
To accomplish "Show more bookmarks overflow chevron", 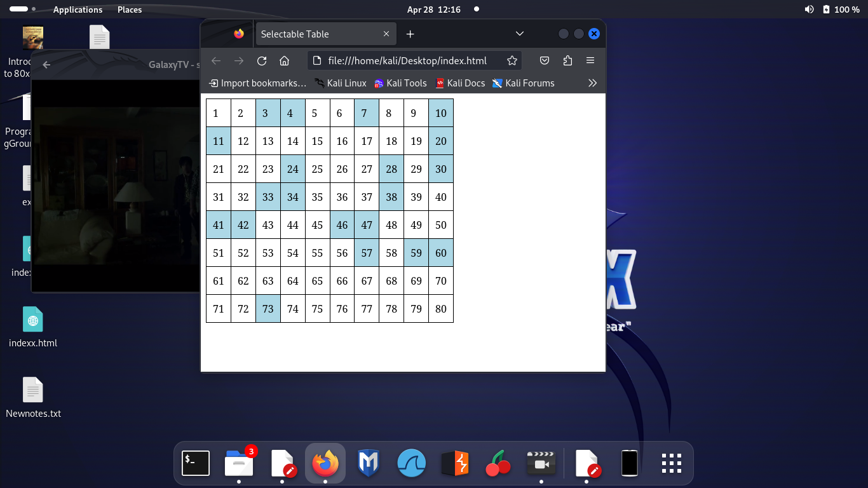I will pos(593,83).
